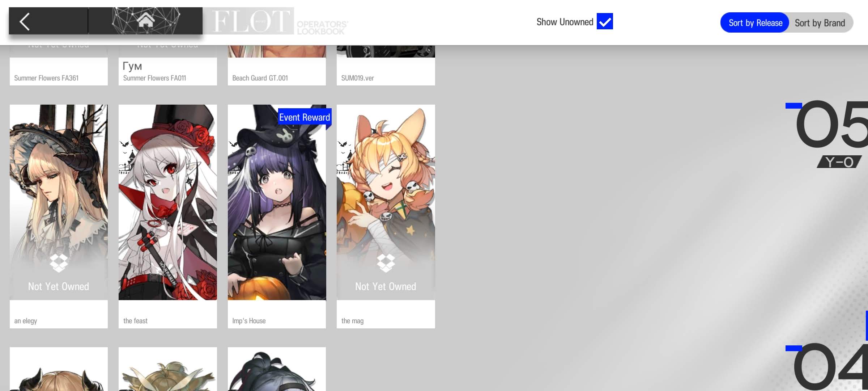
Task: Go to home via house icon
Action: point(145,21)
